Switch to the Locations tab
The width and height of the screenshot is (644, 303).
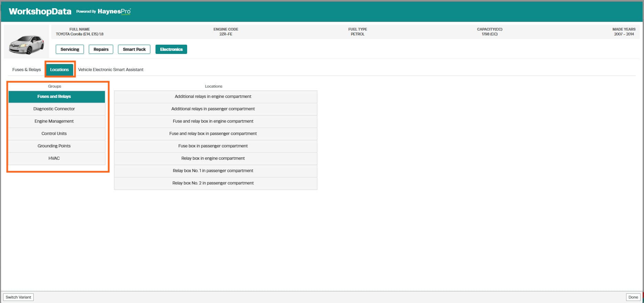(60, 69)
